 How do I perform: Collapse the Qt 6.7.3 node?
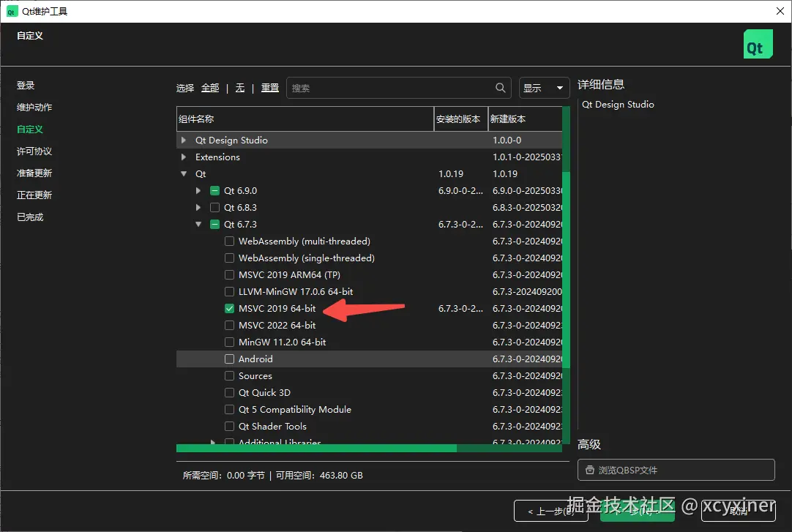(x=198, y=224)
